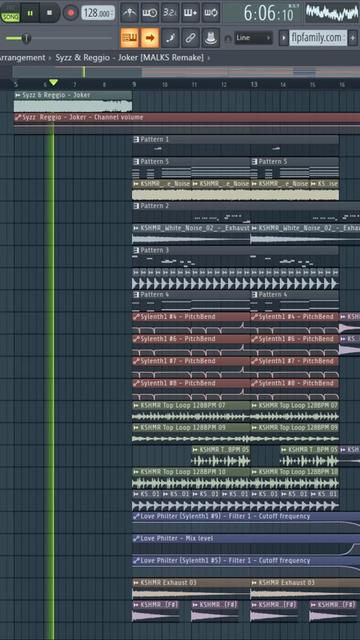Click the green playhead marker on timeline
This screenshot has height=640, width=360.
(53, 83)
